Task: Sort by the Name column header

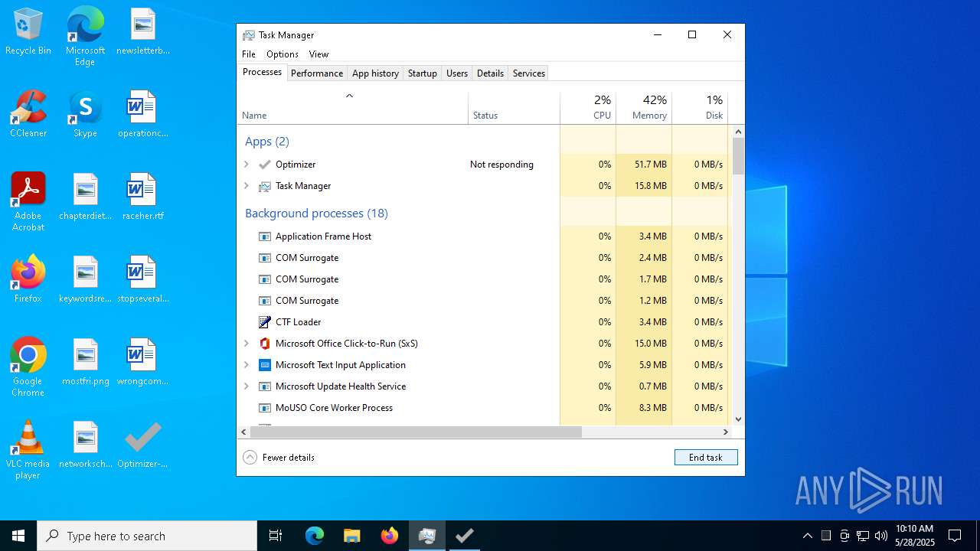Action: tap(352, 108)
